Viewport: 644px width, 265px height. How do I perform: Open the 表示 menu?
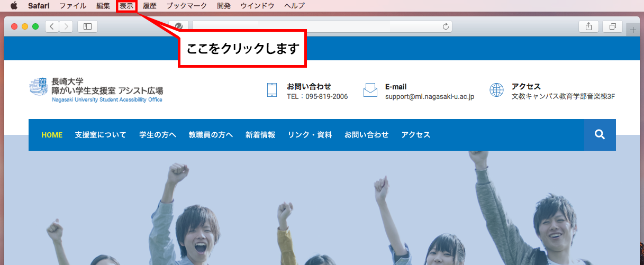coord(126,6)
